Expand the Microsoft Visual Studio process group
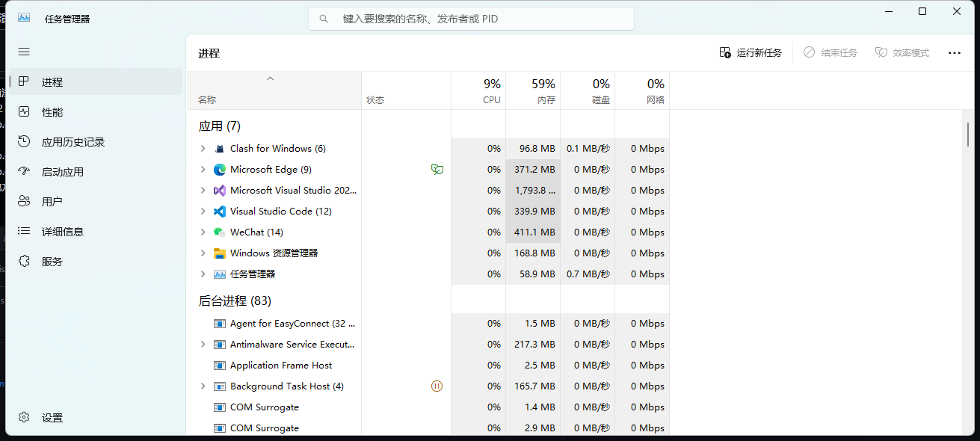The image size is (980, 441). [203, 191]
